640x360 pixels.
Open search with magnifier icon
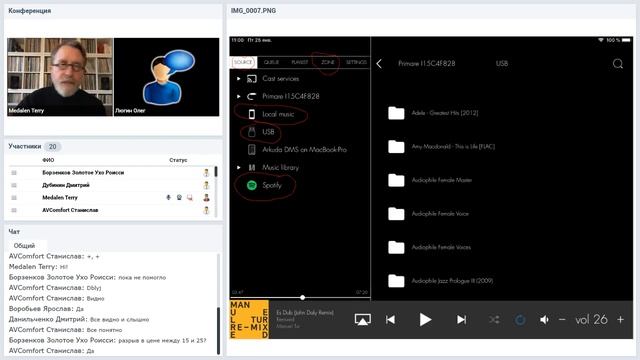click(x=618, y=64)
